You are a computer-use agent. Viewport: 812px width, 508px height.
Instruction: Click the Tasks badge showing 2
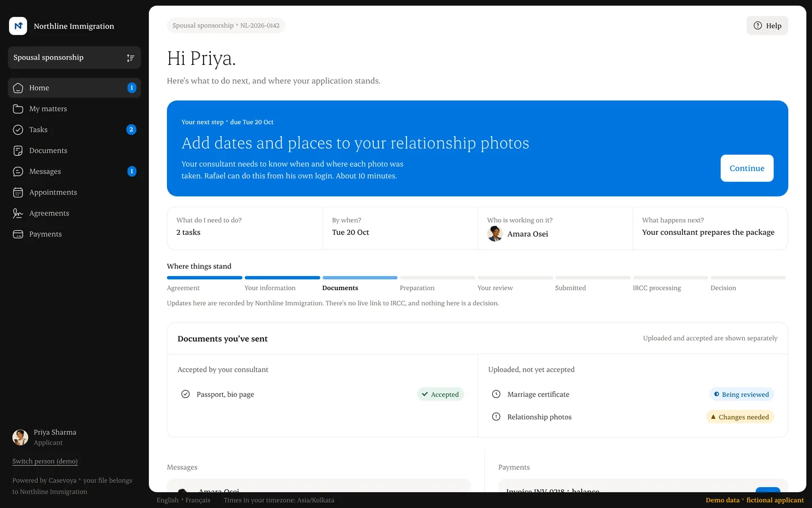131,130
